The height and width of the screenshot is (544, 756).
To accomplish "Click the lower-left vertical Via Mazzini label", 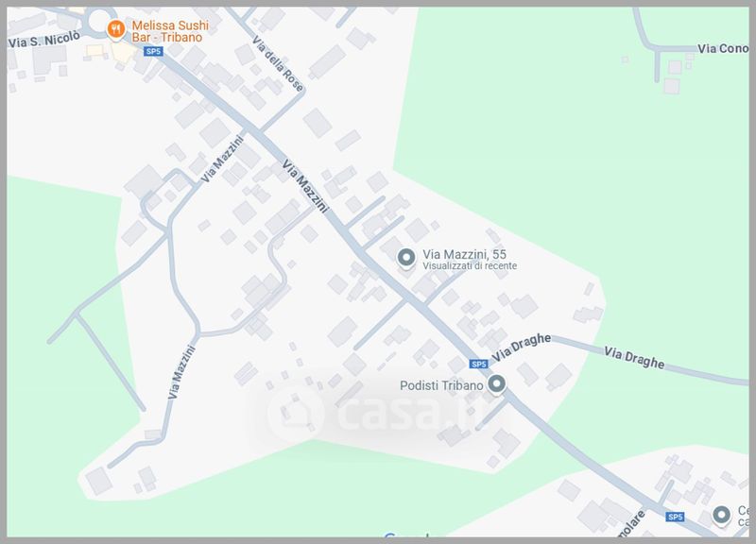I will (x=181, y=372).
